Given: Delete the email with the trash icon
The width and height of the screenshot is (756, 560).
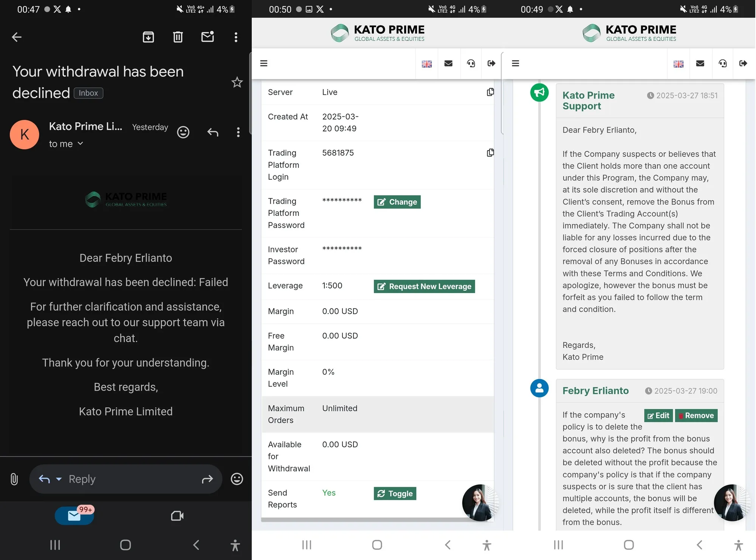Looking at the screenshot, I should pyautogui.click(x=178, y=37).
